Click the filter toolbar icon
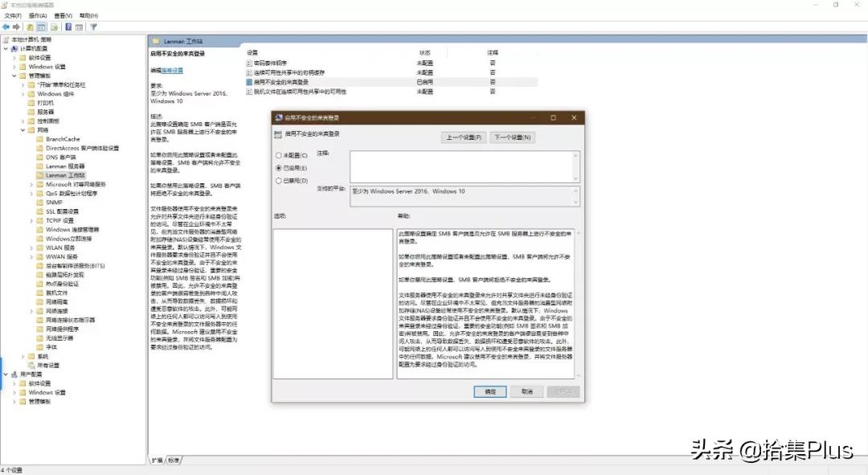 point(93,27)
